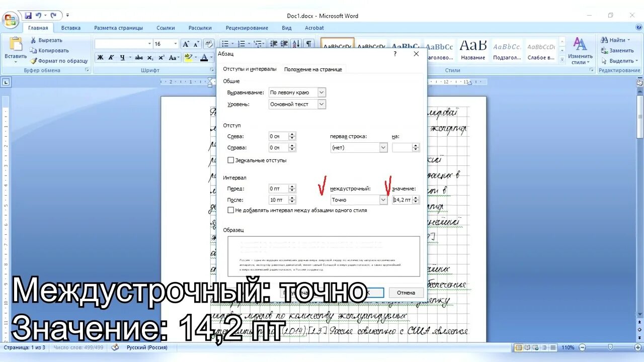
Task: Click the Redo icon in quick access toolbar
Action: point(53,16)
